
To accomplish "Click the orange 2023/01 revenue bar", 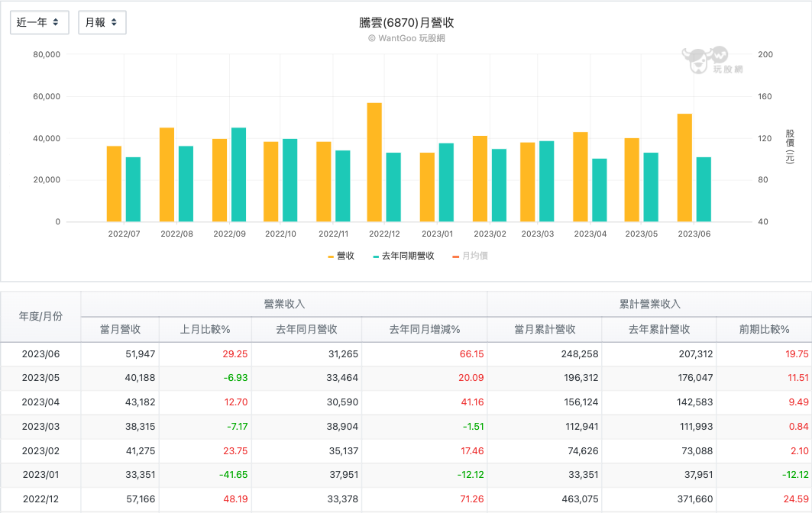I will 427,187.
